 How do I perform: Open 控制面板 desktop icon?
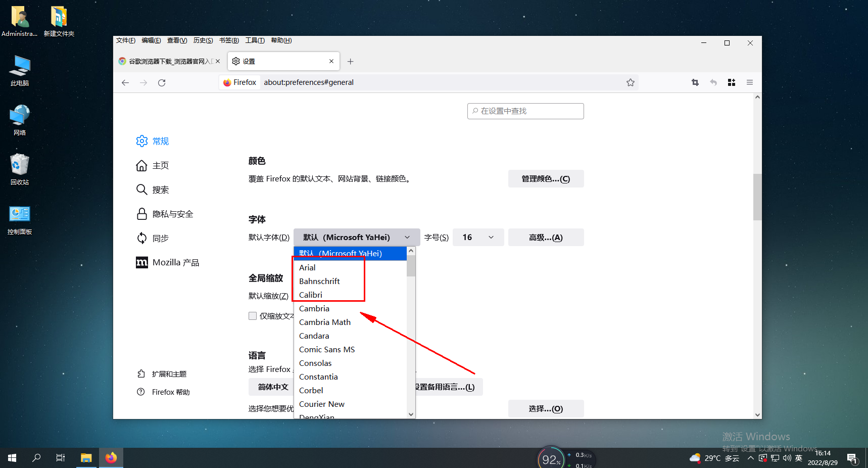(20, 220)
